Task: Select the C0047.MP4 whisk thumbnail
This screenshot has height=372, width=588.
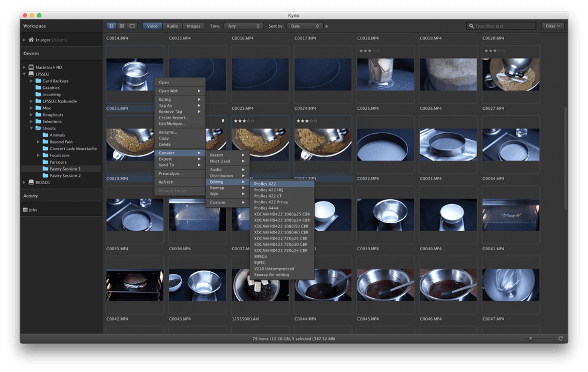Action: [x=511, y=284]
